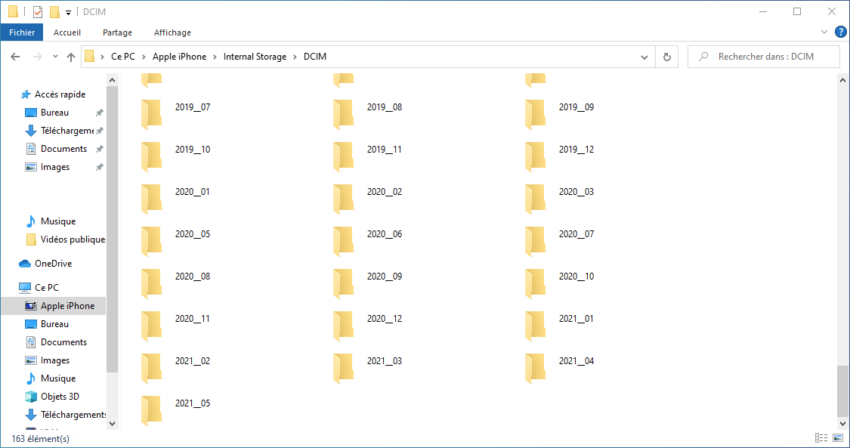This screenshot has width=850, height=448.
Task: Open the Partage ribbon tab
Action: [x=117, y=33]
